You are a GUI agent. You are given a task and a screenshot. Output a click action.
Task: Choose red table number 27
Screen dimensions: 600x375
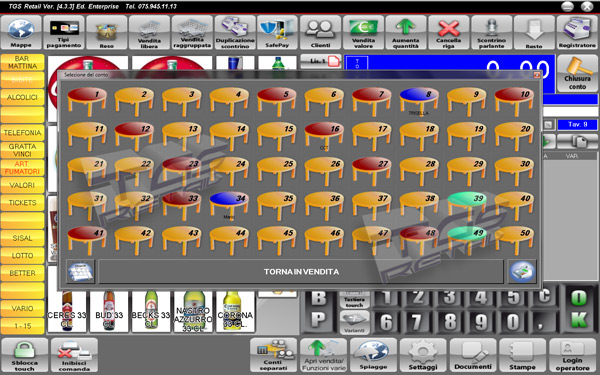[372, 170]
